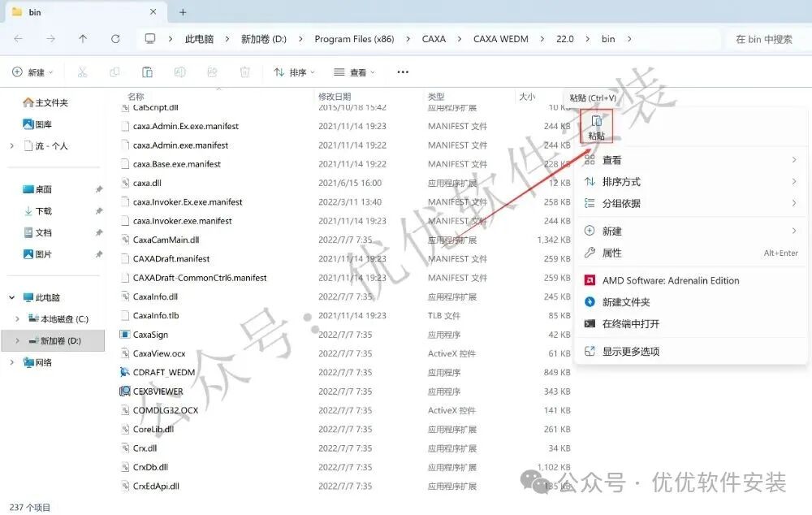
Task: Expand the 网络 tree node
Action: (12, 362)
